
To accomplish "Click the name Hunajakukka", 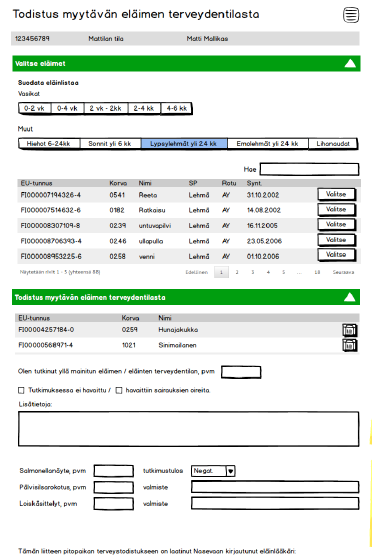I will coord(178,330).
